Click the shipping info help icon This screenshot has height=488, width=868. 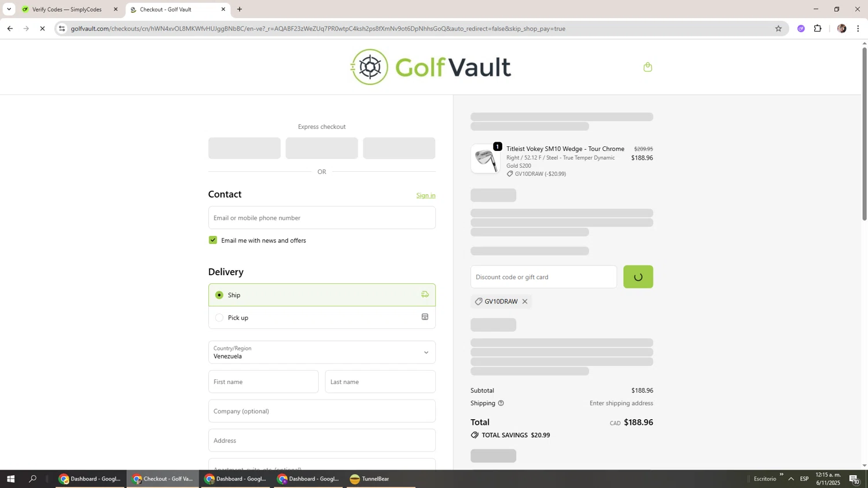coord(501,403)
